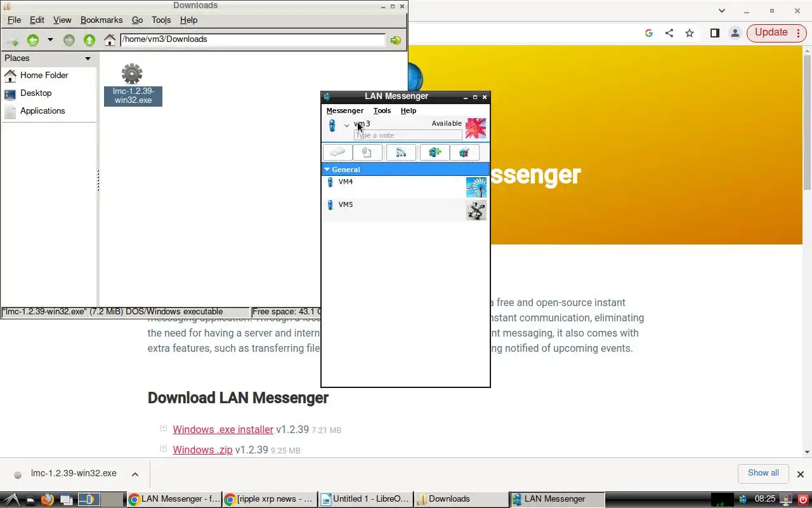Image resolution: width=812 pixels, height=508 pixels.
Task: Open the Help menu in LAN Messenger
Action: coord(408,110)
